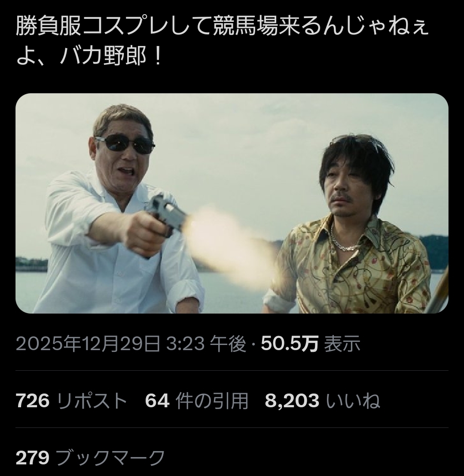The image size is (464, 476).
Task: Open the 8,203 いいね likes list
Action: pyautogui.click(x=322, y=400)
